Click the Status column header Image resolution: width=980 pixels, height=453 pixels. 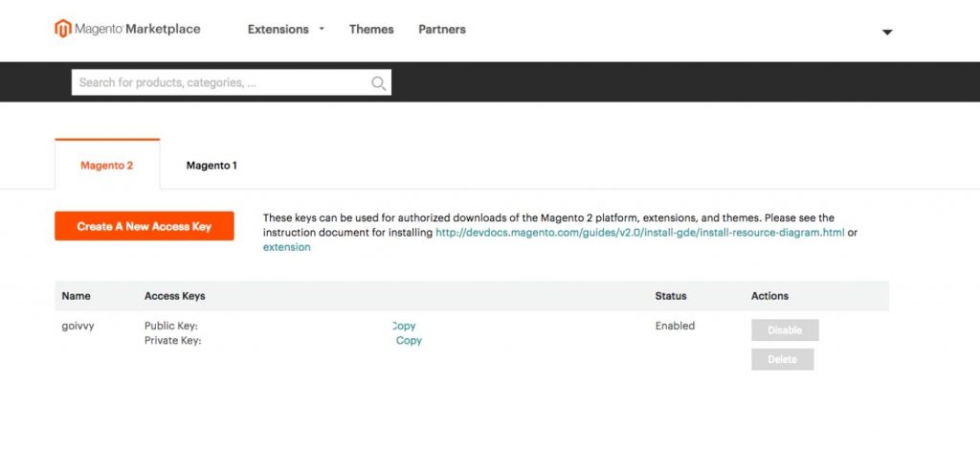click(x=671, y=296)
